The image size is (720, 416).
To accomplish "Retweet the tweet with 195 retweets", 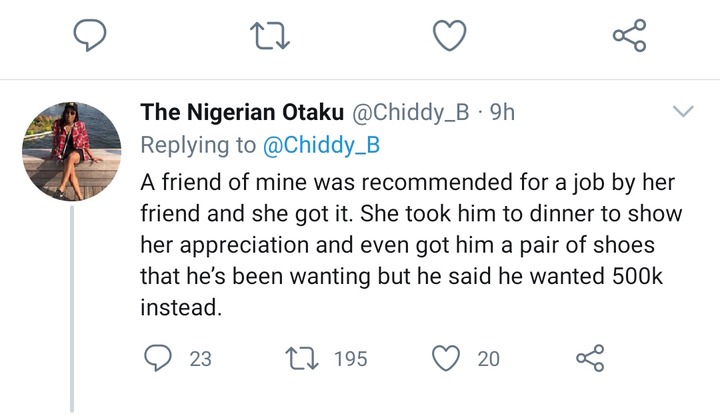I will (x=302, y=359).
